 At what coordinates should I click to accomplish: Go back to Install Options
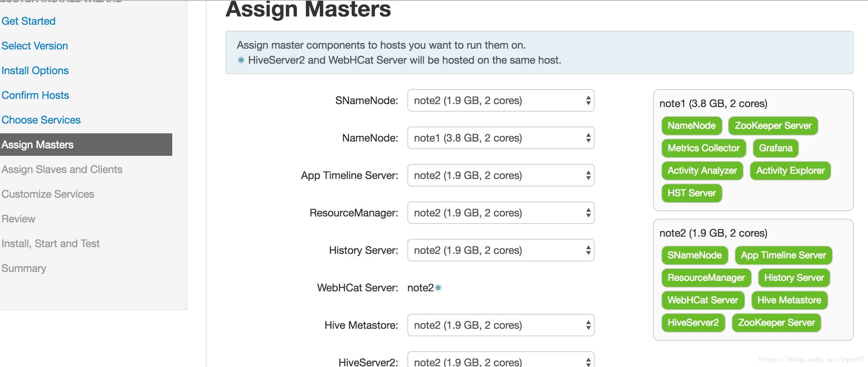point(35,70)
